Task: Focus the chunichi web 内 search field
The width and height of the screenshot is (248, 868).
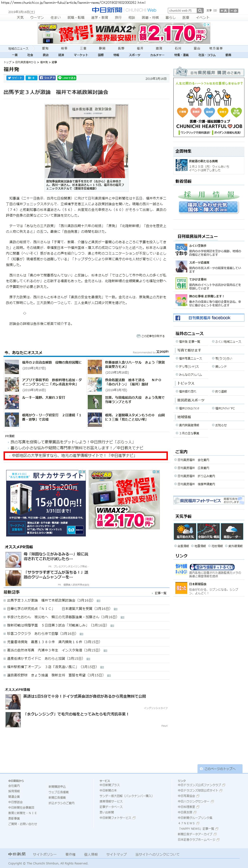Action: point(182,10)
